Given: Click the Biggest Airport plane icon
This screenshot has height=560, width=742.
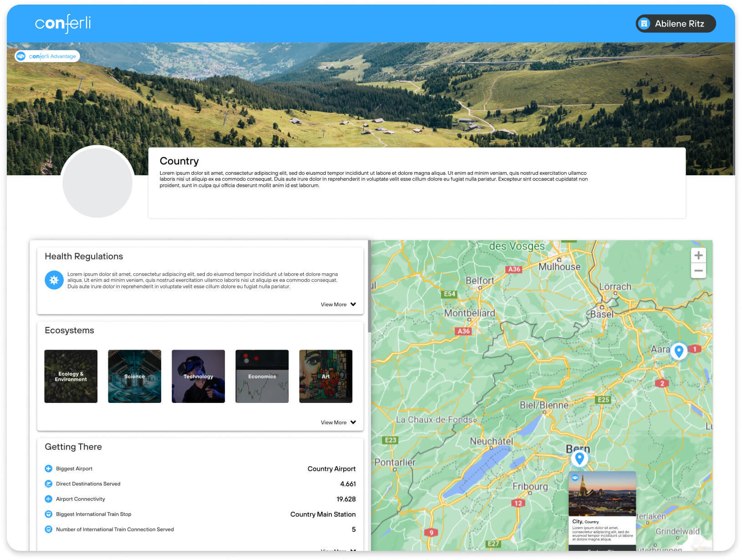Looking at the screenshot, I should (49, 468).
